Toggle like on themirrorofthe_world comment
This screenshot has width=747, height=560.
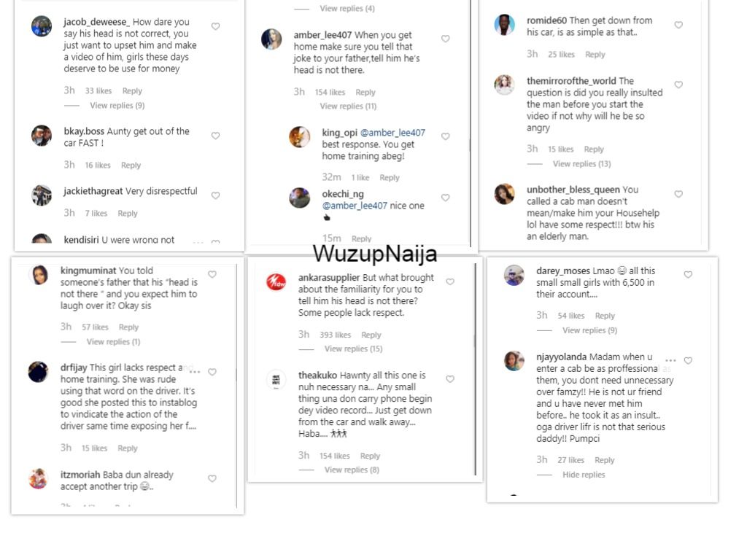tap(678, 85)
